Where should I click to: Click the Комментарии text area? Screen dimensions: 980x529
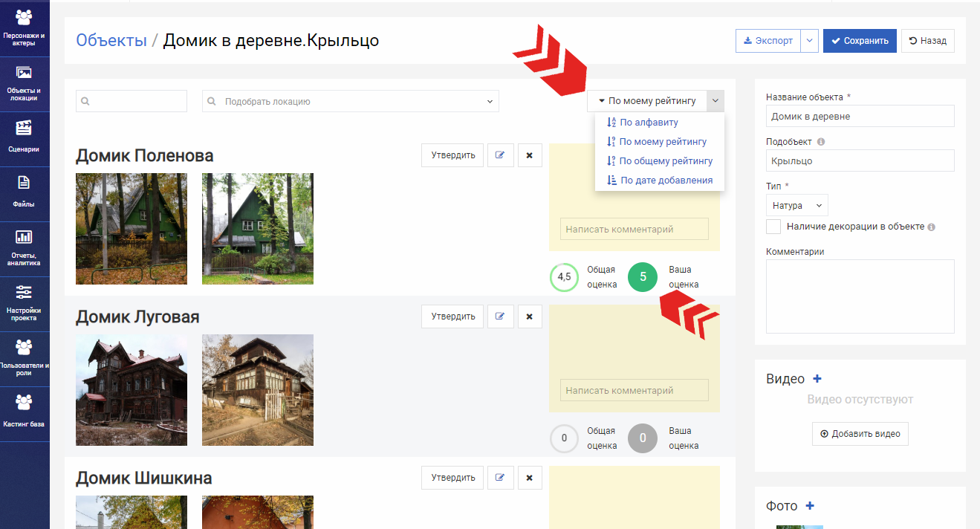tap(860, 296)
